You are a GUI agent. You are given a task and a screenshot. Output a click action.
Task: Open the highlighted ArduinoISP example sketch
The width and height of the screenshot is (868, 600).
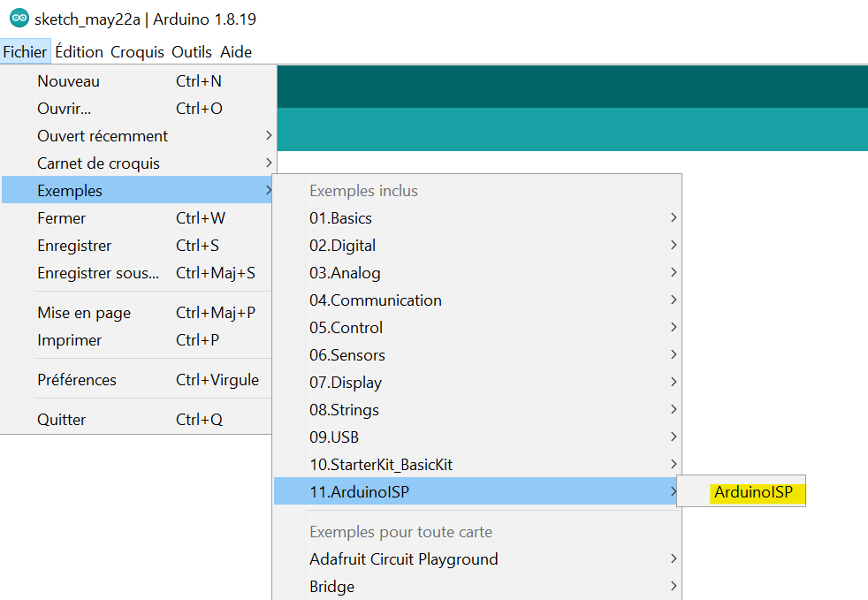point(742,491)
